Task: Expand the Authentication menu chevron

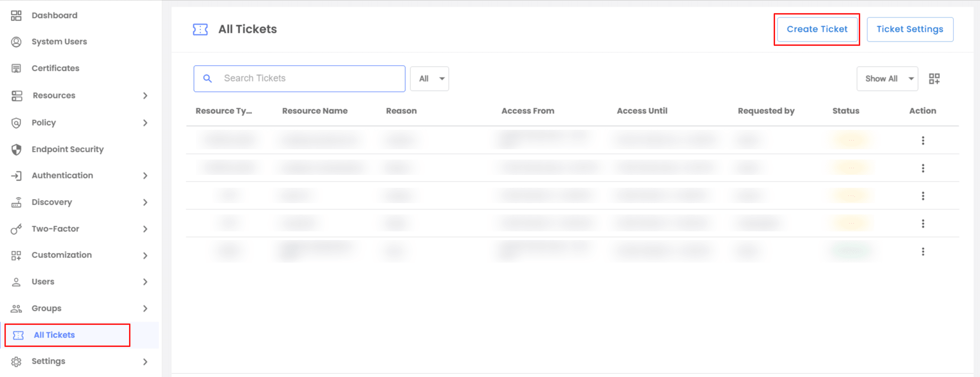Action: pyautogui.click(x=145, y=176)
